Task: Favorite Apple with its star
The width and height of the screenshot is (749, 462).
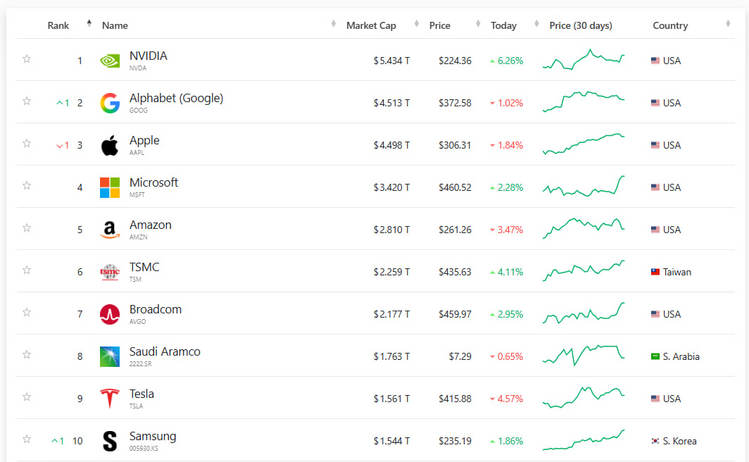Action: 27,143
